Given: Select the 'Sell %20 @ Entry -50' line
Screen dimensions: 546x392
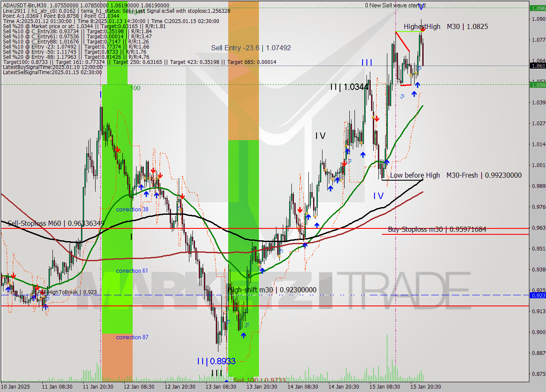Looking at the screenshot, I should tap(74, 52).
